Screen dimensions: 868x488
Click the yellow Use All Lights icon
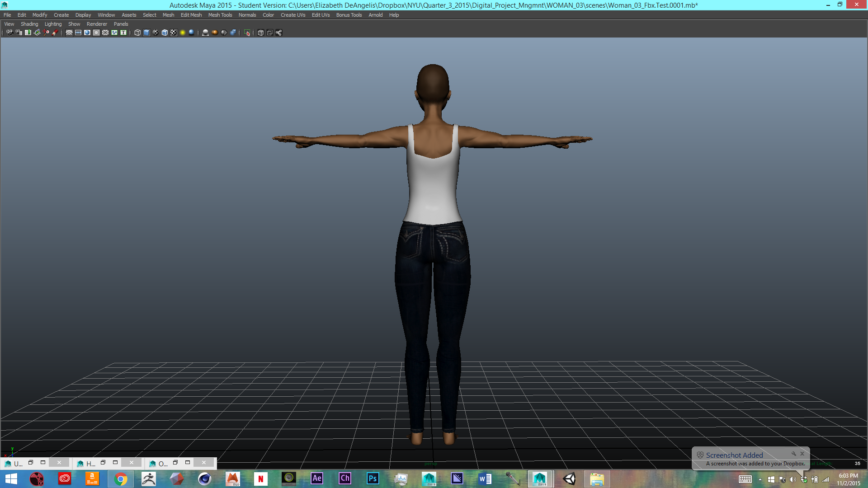pyautogui.click(x=183, y=33)
